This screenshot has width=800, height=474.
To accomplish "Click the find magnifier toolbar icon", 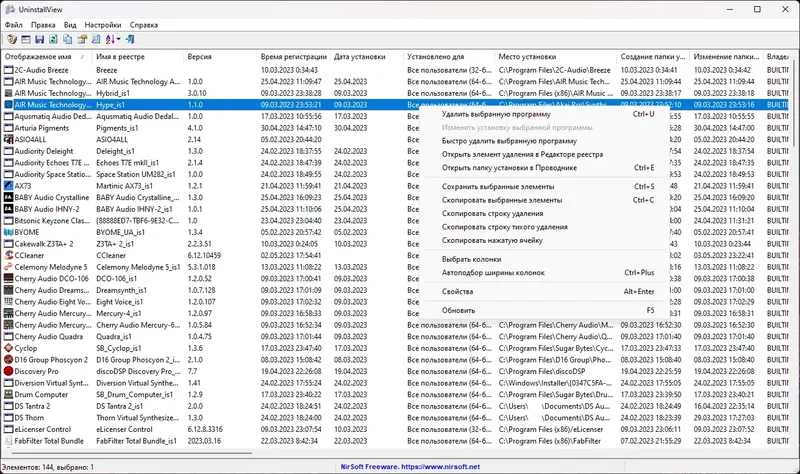I will click(x=95, y=39).
